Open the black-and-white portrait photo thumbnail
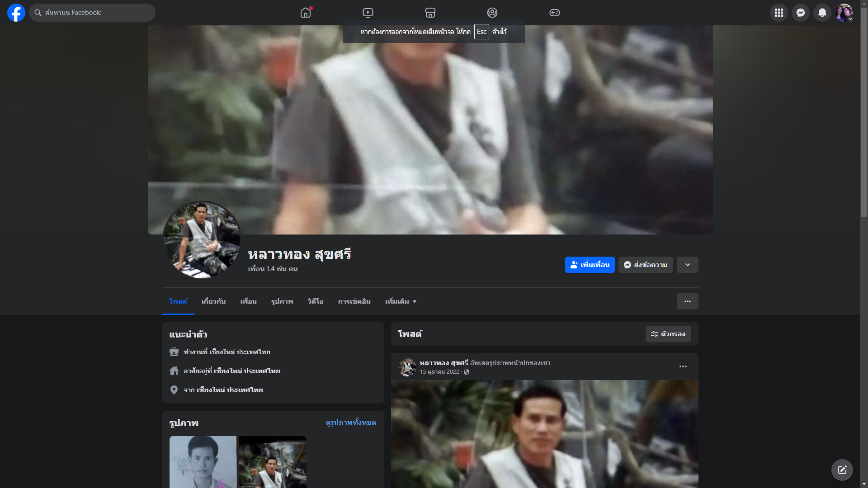Viewport: 868px width, 488px height. 203,461
